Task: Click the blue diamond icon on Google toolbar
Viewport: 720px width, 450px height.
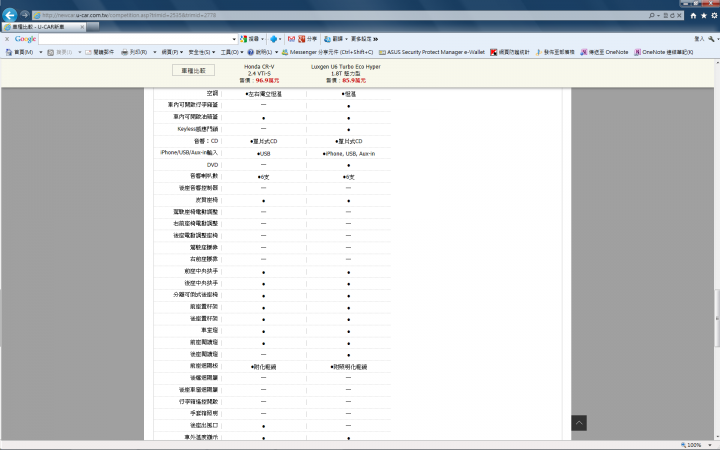Action: coord(273,39)
